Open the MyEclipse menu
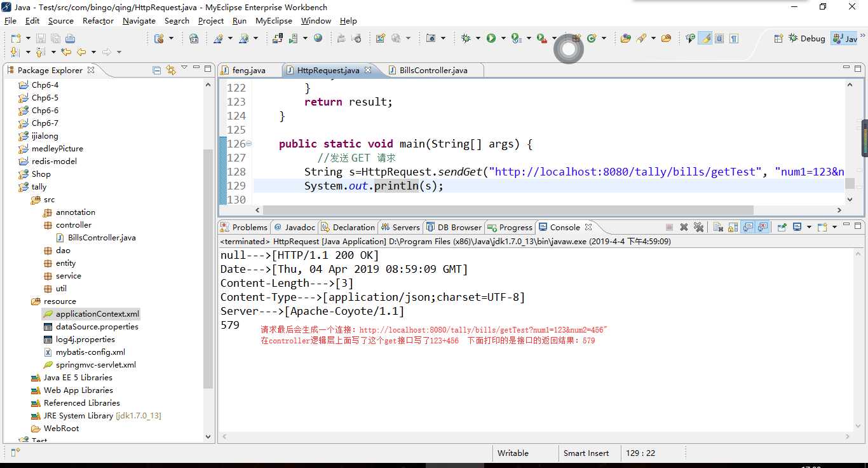This screenshot has height=468, width=868. point(274,20)
